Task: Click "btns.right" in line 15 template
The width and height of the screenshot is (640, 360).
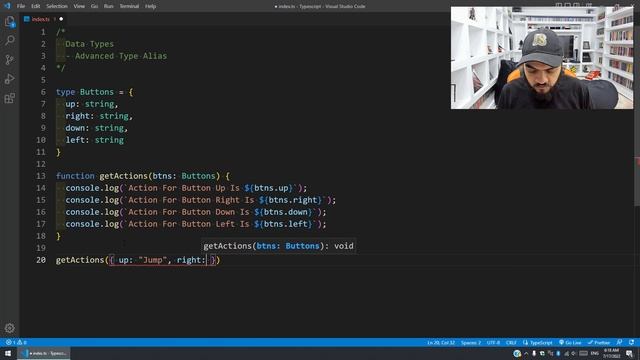Action: [x=293, y=200]
